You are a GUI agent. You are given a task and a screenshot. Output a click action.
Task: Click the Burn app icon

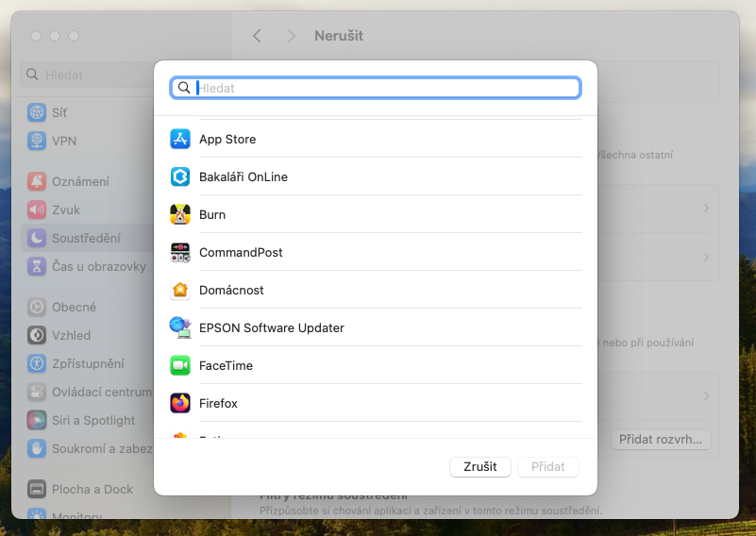click(x=180, y=214)
